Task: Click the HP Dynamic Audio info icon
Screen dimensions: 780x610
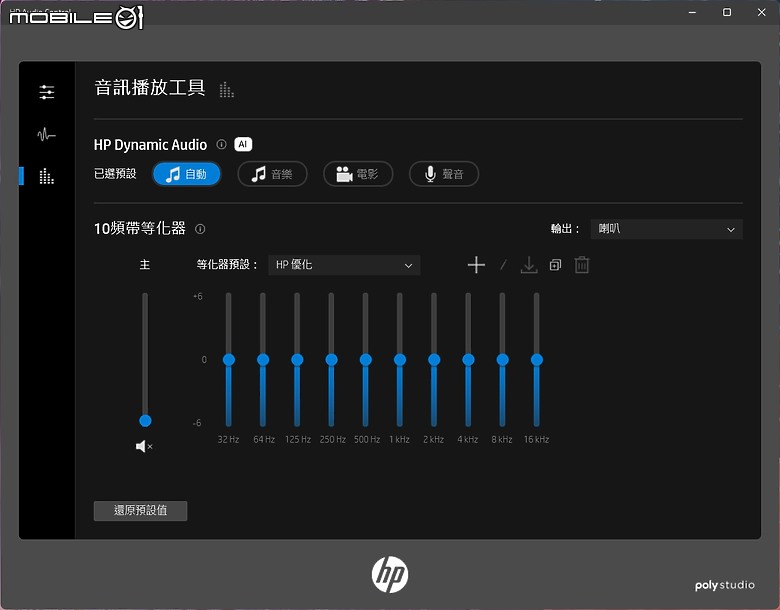Action: (x=221, y=144)
